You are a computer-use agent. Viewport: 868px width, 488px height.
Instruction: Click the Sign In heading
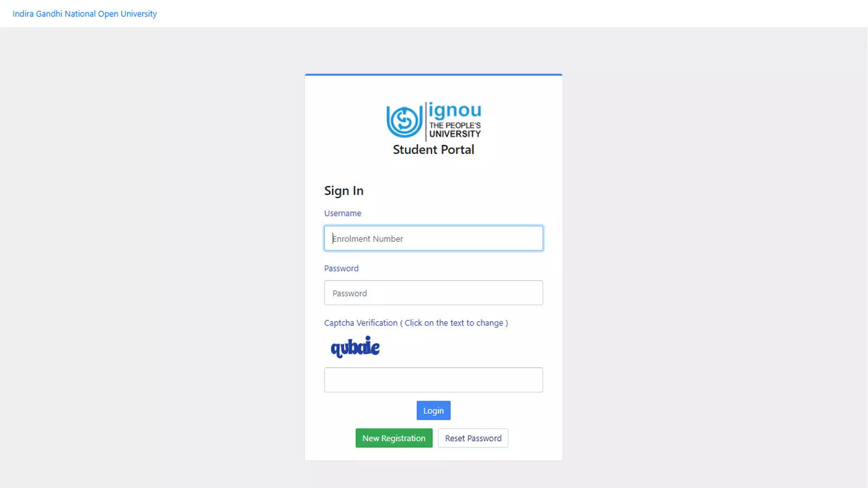point(344,191)
